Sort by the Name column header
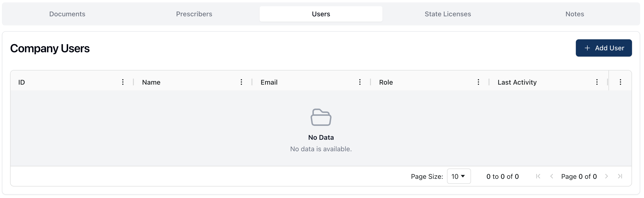 point(151,82)
